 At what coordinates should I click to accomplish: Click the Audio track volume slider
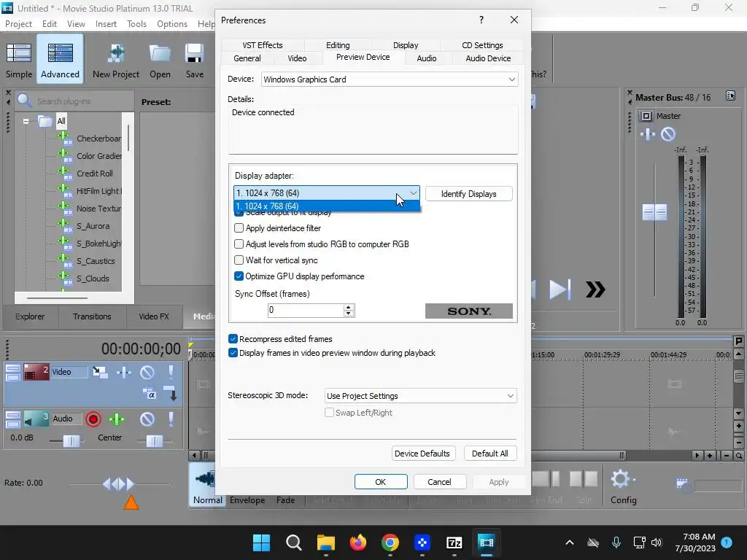click(x=71, y=441)
